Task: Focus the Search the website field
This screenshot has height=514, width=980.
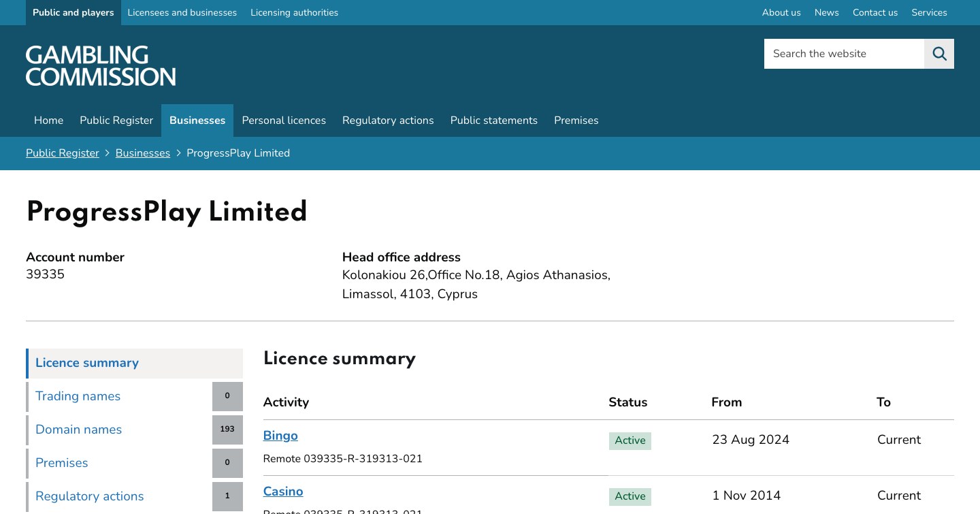Action: tap(844, 54)
